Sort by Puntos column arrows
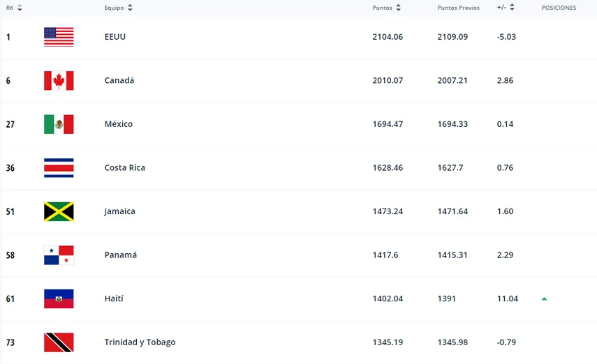 (x=398, y=8)
